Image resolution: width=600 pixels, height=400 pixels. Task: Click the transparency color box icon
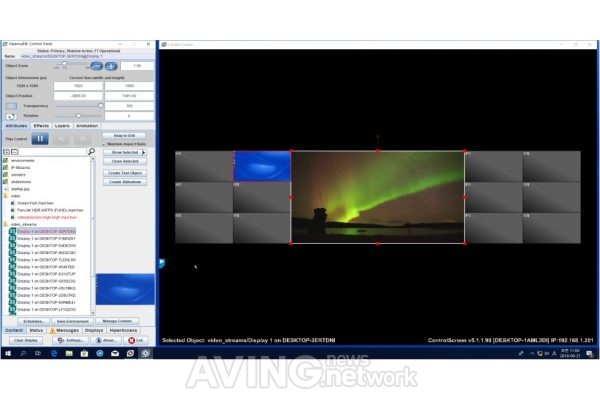coord(11,106)
